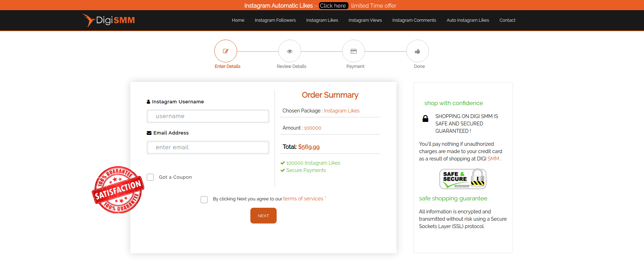Check the terms of services agreement box
The image size is (644, 261).
click(204, 200)
